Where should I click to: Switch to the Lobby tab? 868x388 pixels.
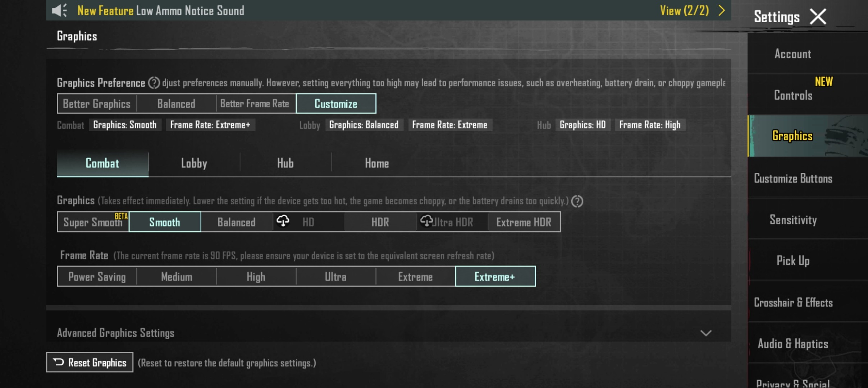click(x=194, y=163)
